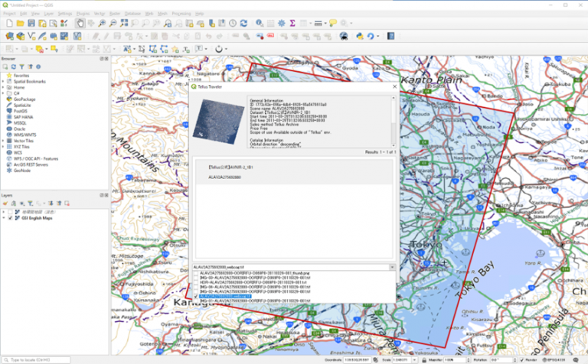The width and height of the screenshot is (588, 364).
Task: Open the Project menu
Action: coord(9,14)
